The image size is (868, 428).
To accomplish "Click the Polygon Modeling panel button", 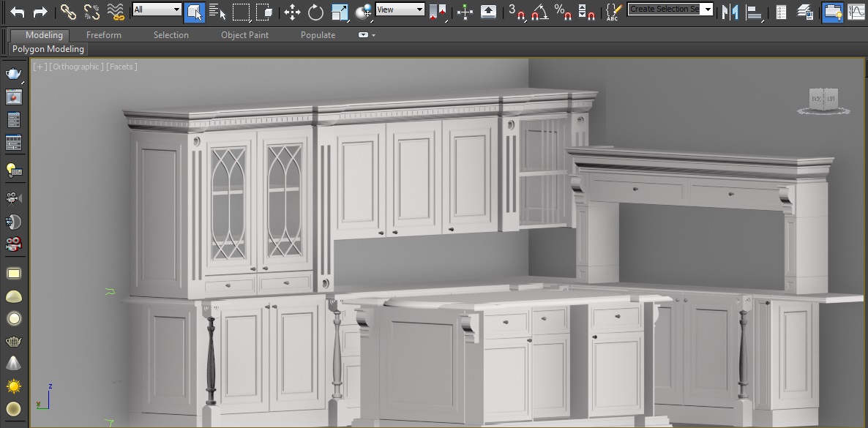I will (x=48, y=49).
